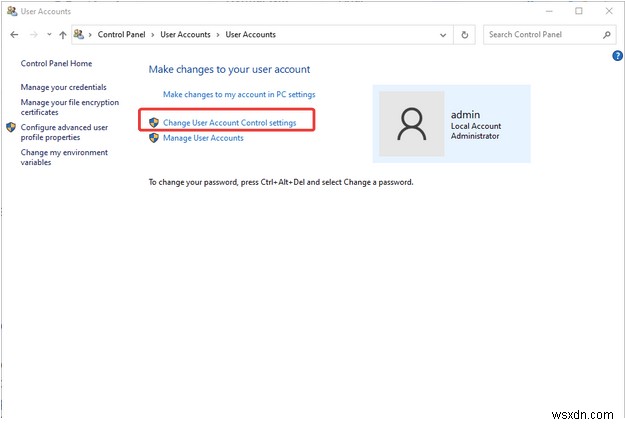Viewport: 625px width, 425px height.
Task: Open Make changes to my account in PC settings
Action: [x=239, y=94]
